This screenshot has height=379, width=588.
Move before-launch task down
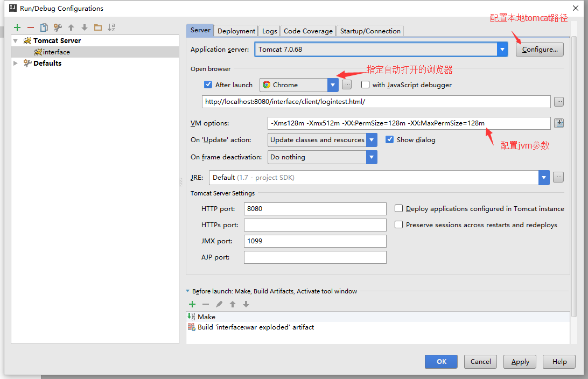pos(246,304)
